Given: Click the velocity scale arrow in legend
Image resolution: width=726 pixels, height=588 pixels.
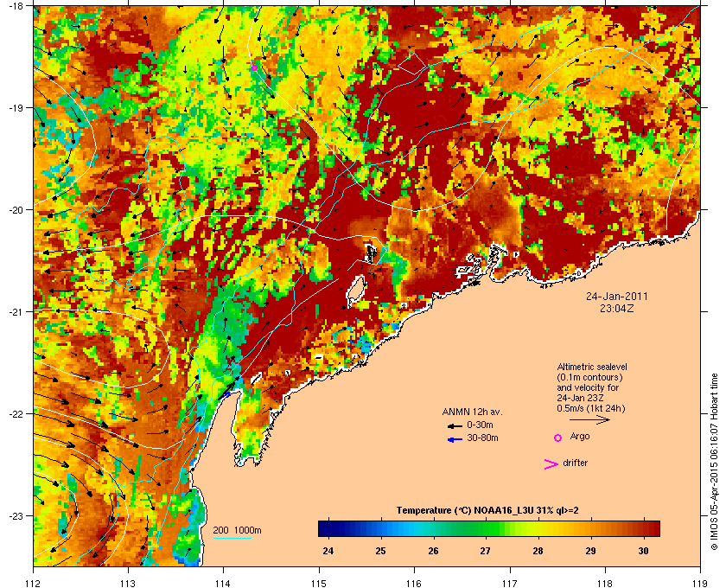Looking at the screenshot, I should tap(589, 419).
